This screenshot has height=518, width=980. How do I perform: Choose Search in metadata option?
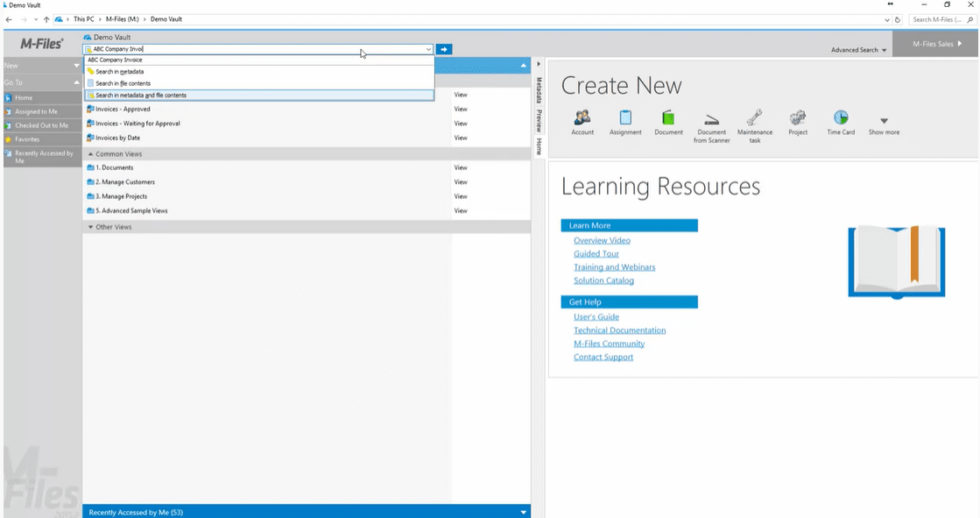[120, 72]
